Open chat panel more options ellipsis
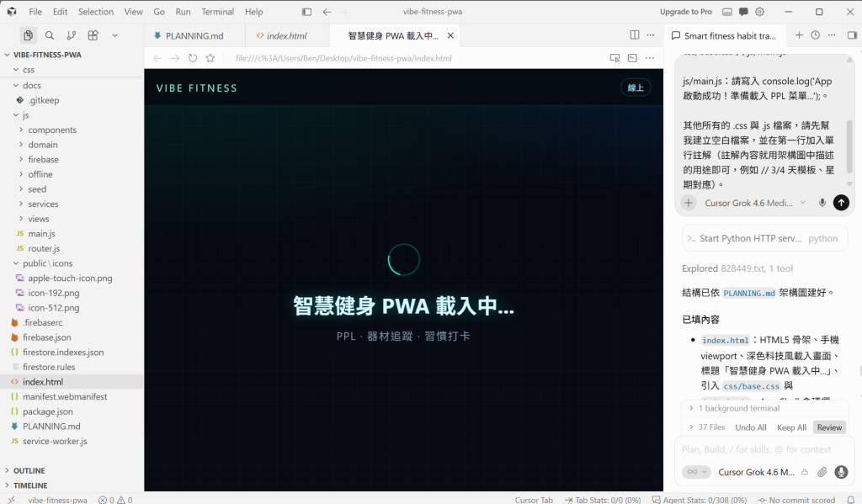 832,35
